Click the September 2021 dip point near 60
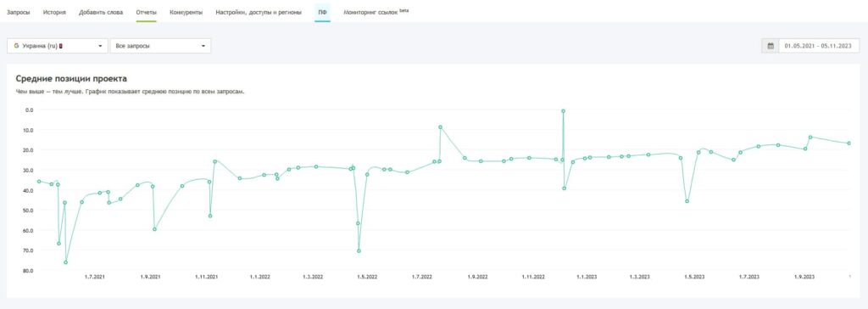Screen dimensions: 868x309 pos(154,229)
